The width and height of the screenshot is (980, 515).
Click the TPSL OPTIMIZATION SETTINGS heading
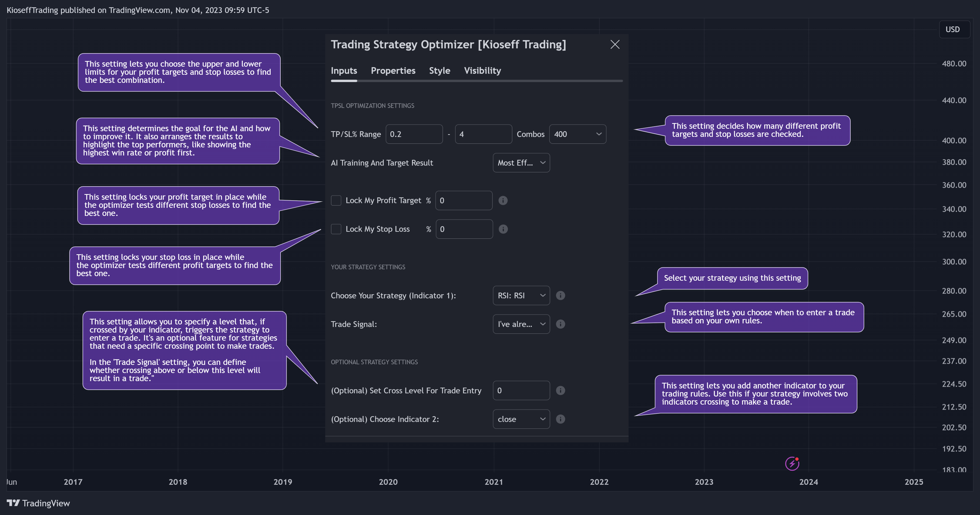[372, 106]
